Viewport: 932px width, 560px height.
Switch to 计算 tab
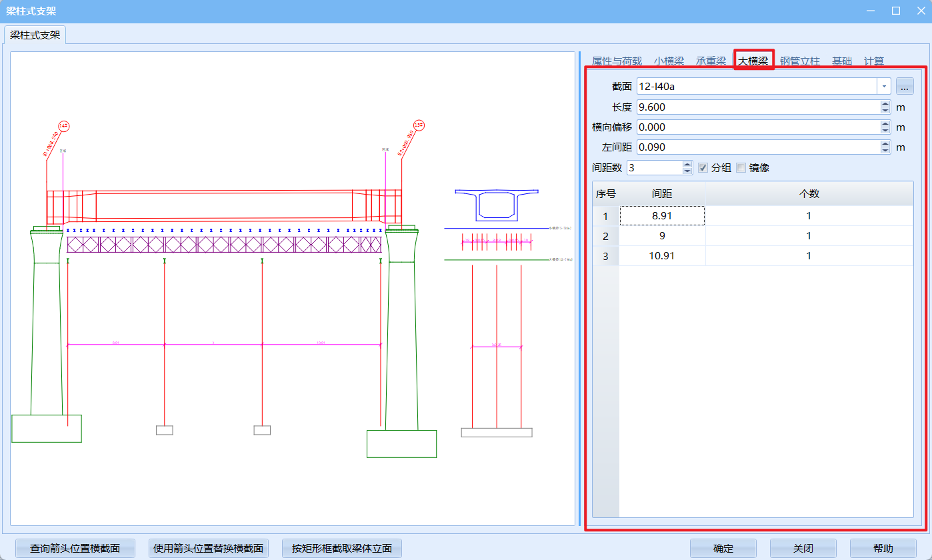pyautogui.click(x=874, y=61)
